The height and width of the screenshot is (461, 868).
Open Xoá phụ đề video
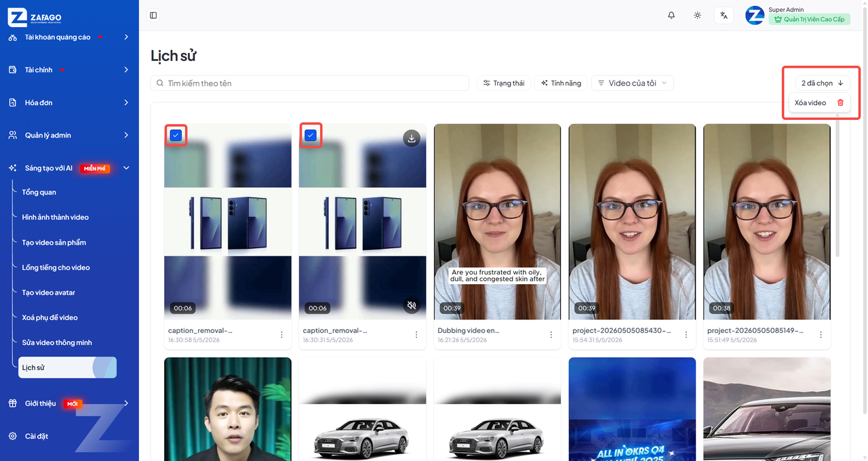click(x=50, y=317)
